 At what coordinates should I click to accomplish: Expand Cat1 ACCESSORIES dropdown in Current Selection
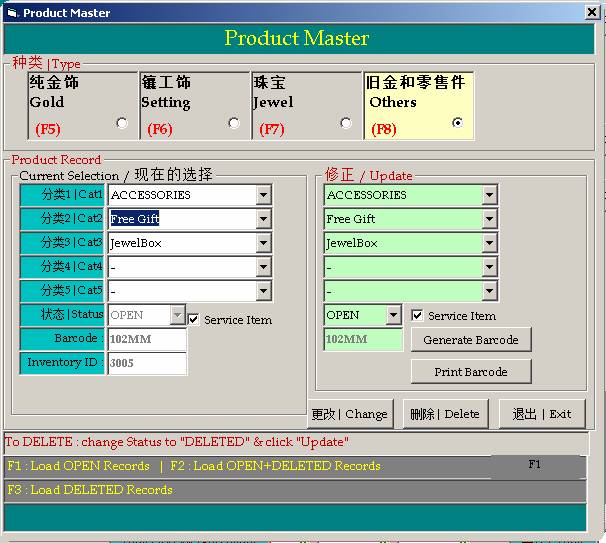pos(263,195)
